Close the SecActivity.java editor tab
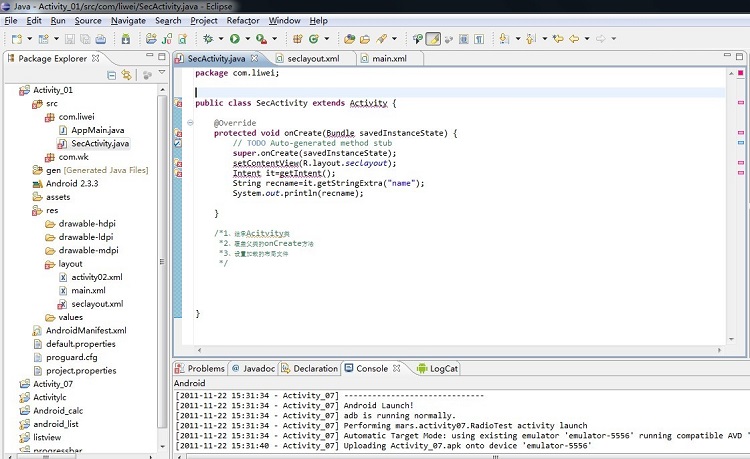This screenshot has width=750, height=459. 254,59
